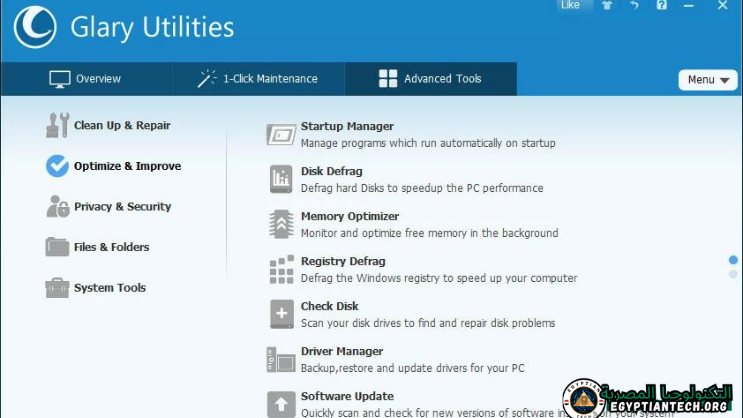Click the undo arrow icon in title bar
This screenshot has width=743, height=418.
click(x=634, y=6)
